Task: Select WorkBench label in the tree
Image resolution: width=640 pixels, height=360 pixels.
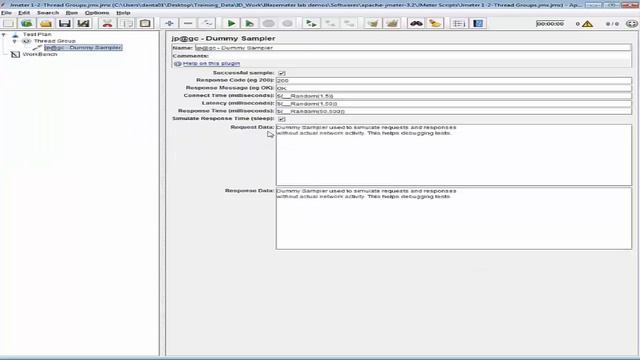Action: point(40,54)
